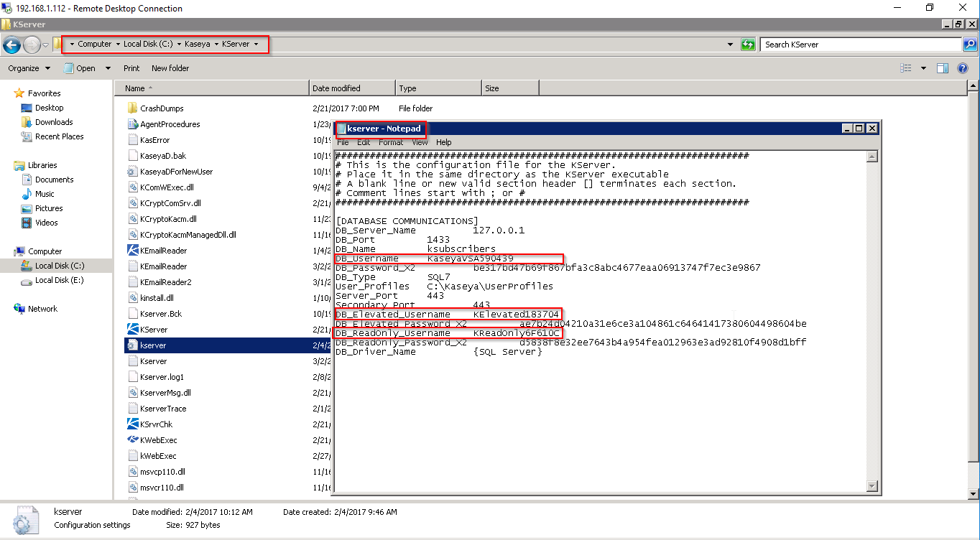The height and width of the screenshot is (540, 980).
Task: Select Local Disk (C:) in navigation pane
Action: coord(60,266)
